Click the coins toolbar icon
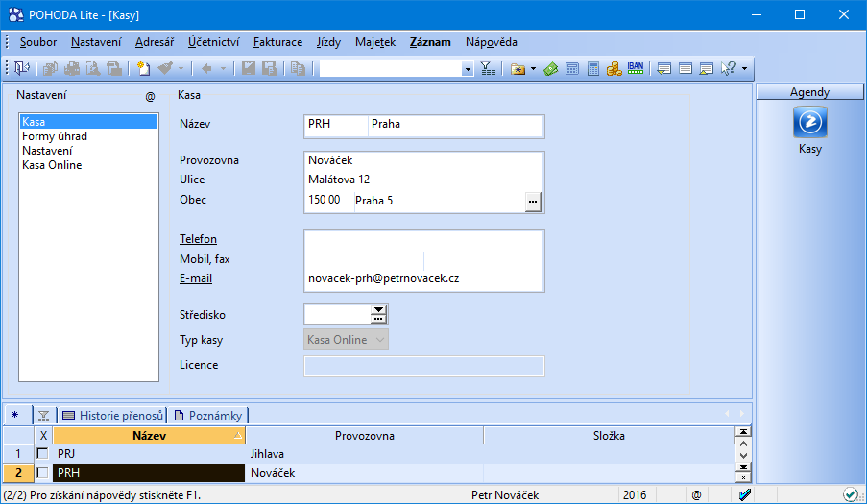This screenshot has width=867, height=504. 614,68
